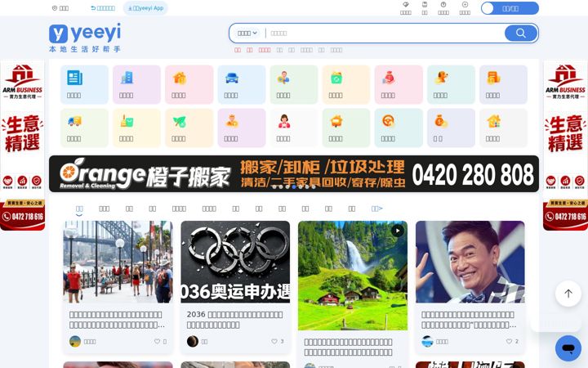Open the right ARM Business side advertisement
588x368 pixels.
point(565,146)
